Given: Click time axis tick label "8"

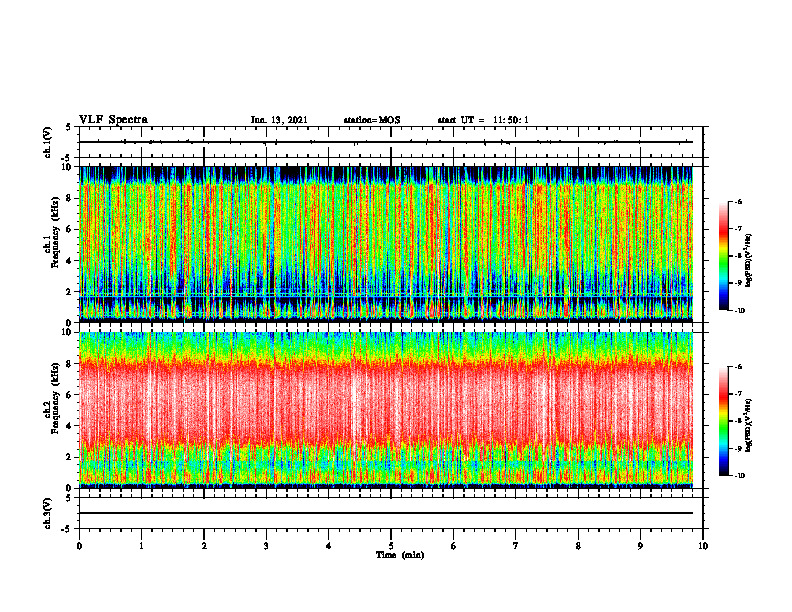Looking at the screenshot, I should [578, 546].
